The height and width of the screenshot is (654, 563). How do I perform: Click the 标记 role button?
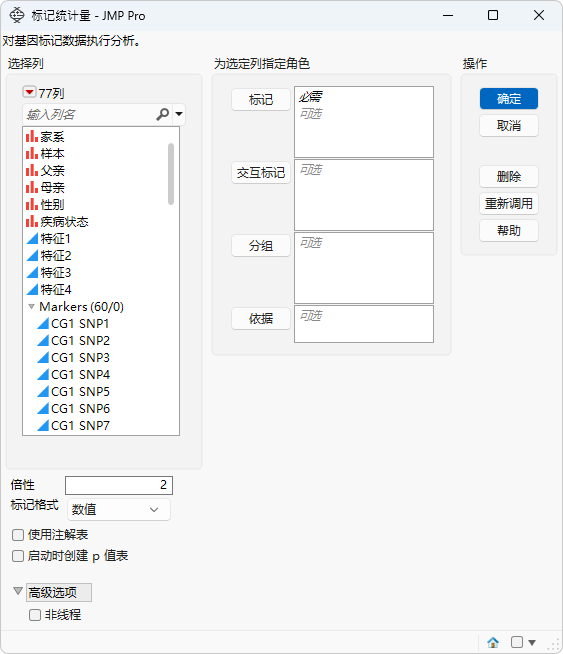coord(261,100)
